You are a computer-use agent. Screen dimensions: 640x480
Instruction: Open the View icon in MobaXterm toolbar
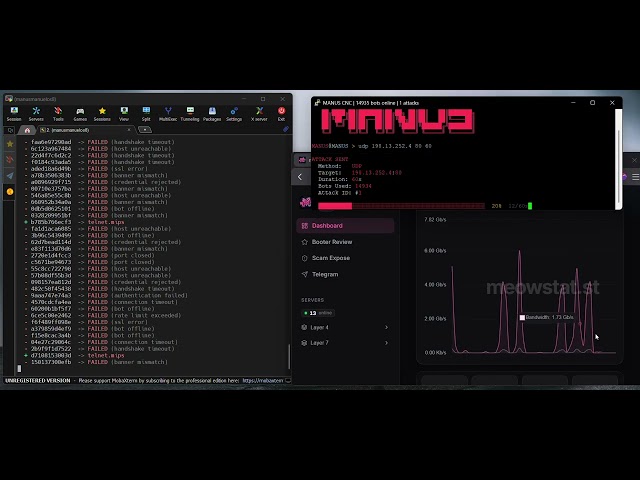[x=124, y=113]
